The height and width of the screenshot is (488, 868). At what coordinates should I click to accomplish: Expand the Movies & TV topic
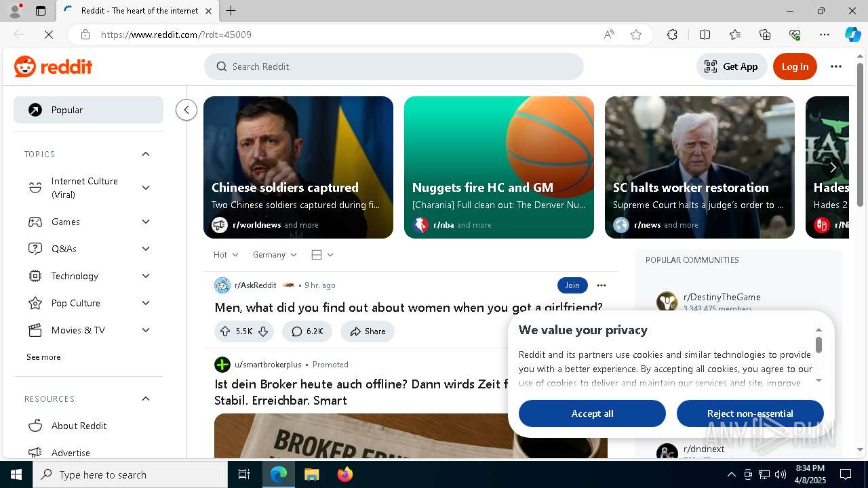point(146,330)
